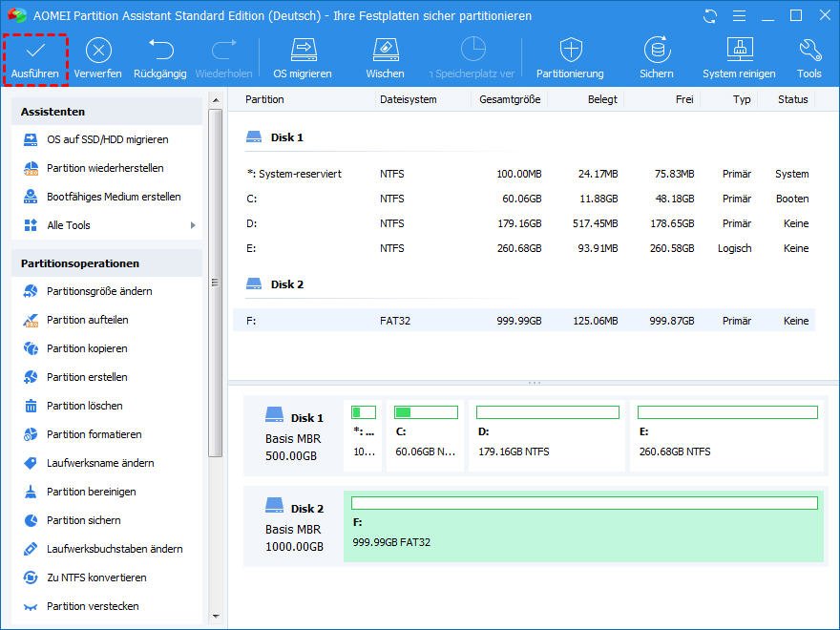
Task: Open the Partitionierung shield tool
Action: (570, 50)
